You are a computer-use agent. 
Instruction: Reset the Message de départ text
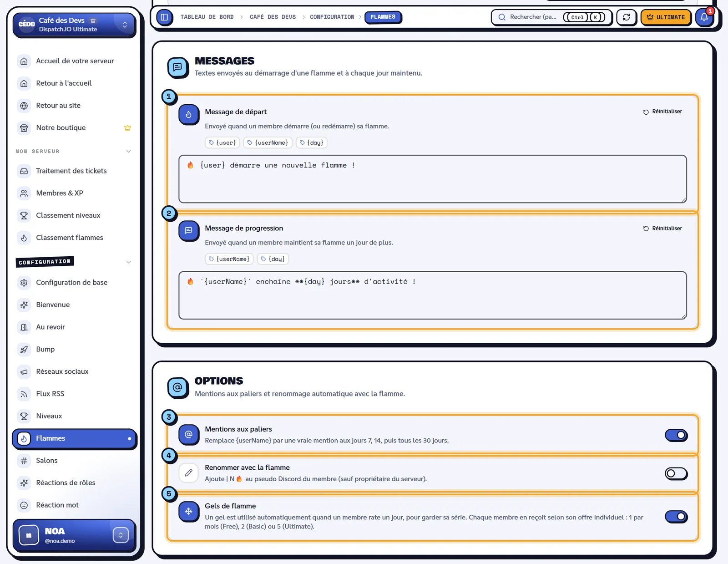pyautogui.click(x=662, y=112)
